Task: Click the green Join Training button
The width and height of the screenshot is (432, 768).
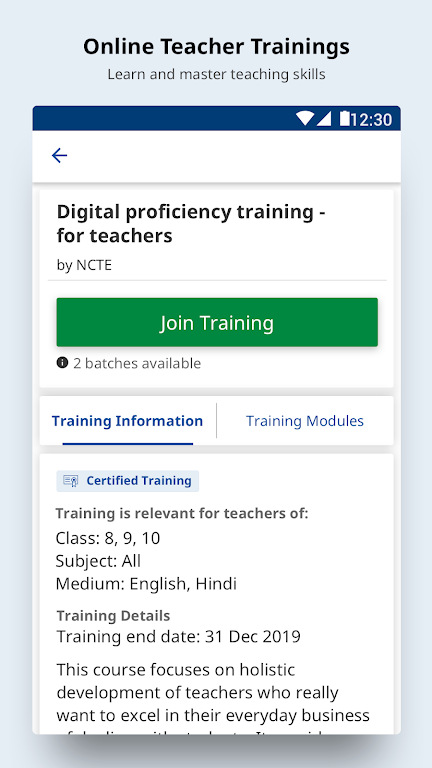Action: [x=217, y=322]
